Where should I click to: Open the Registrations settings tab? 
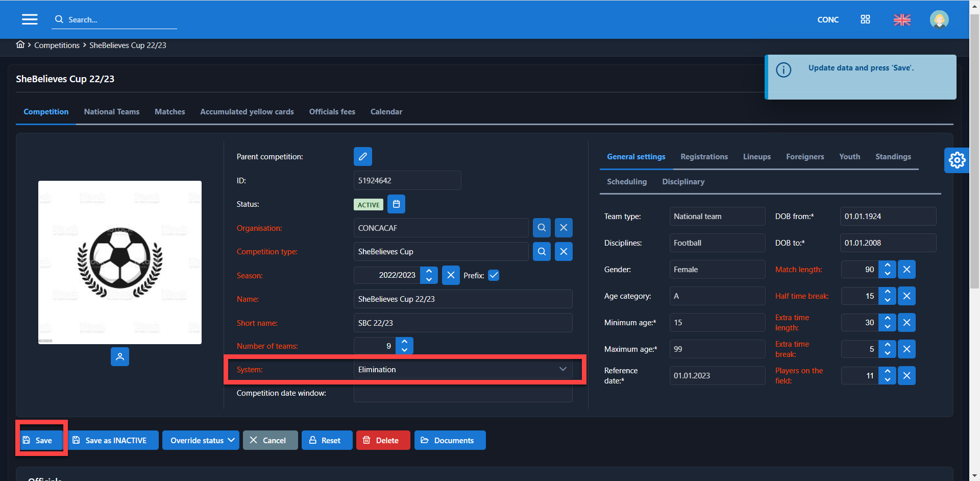[x=704, y=157]
